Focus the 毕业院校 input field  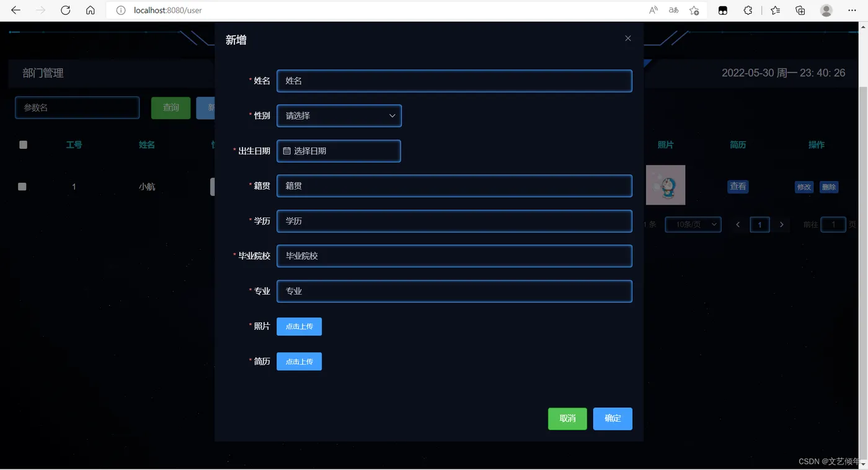click(x=454, y=256)
